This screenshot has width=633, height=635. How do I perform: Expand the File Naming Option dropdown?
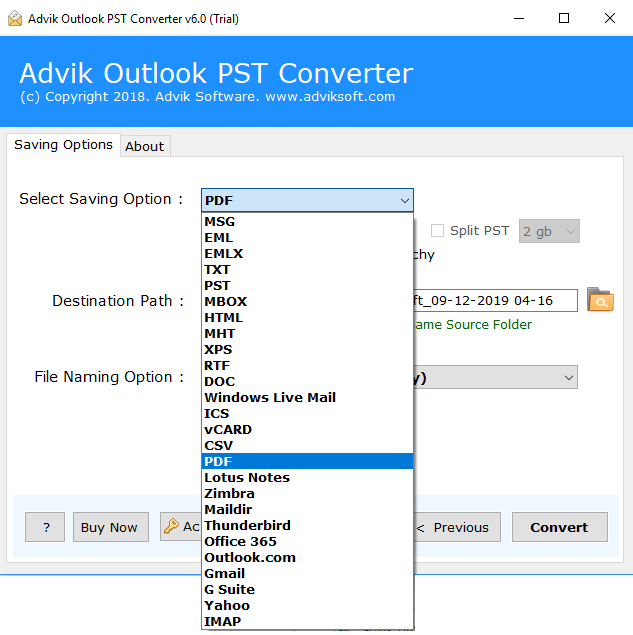click(569, 377)
